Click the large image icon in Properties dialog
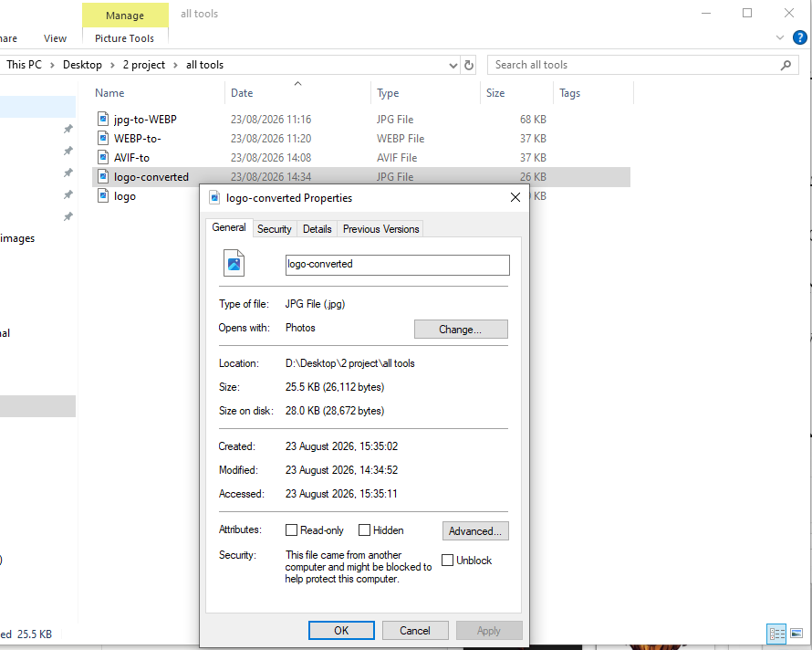Image resolution: width=812 pixels, height=650 pixels. (234, 263)
